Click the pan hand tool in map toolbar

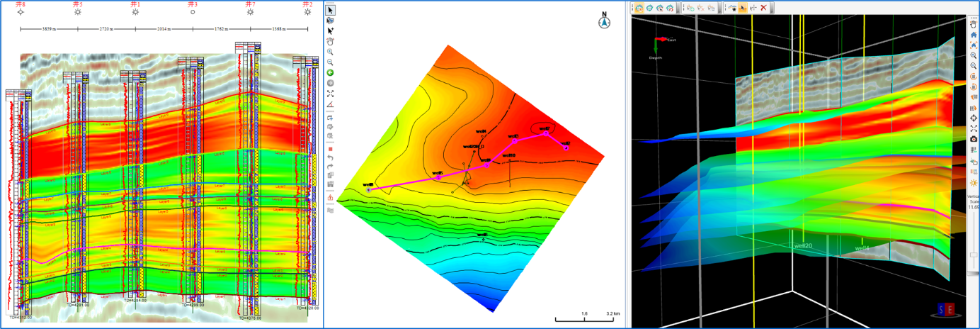pyautogui.click(x=331, y=42)
